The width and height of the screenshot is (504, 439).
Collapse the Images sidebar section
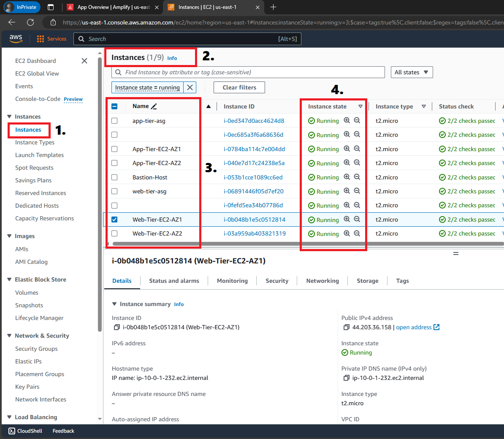click(x=9, y=236)
